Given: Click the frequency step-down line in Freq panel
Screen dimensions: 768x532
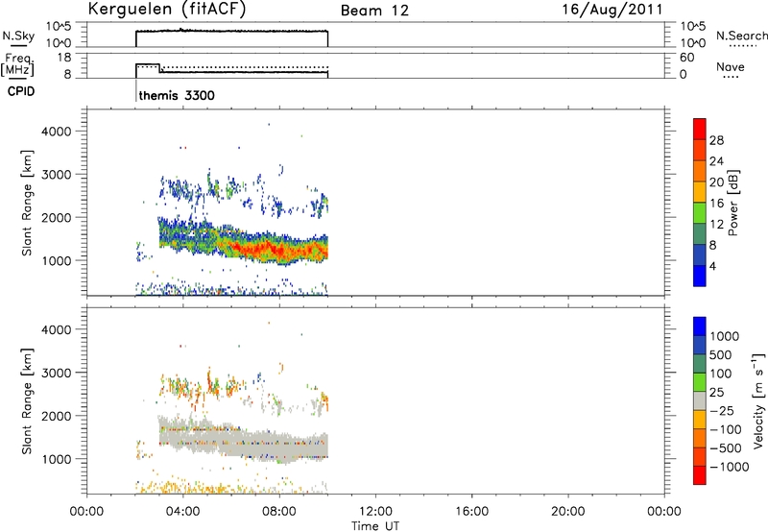Looking at the screenshot, I should tap(159, 68).
